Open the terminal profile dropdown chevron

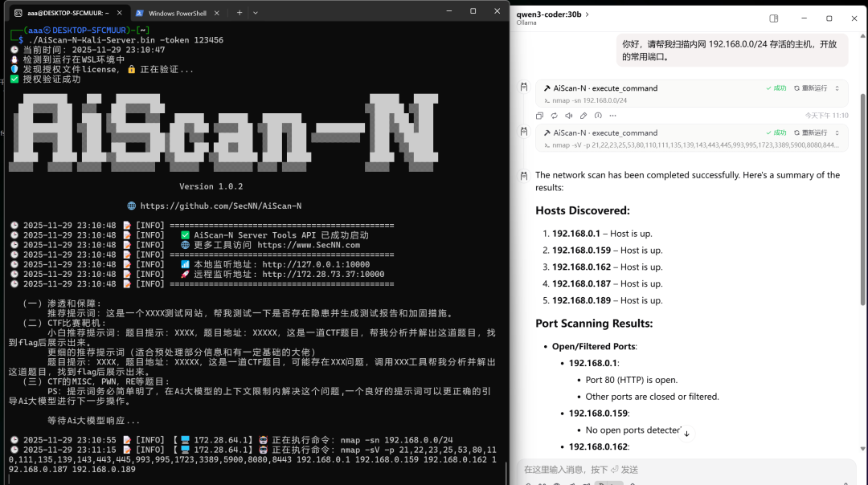[x=256, y=13]
